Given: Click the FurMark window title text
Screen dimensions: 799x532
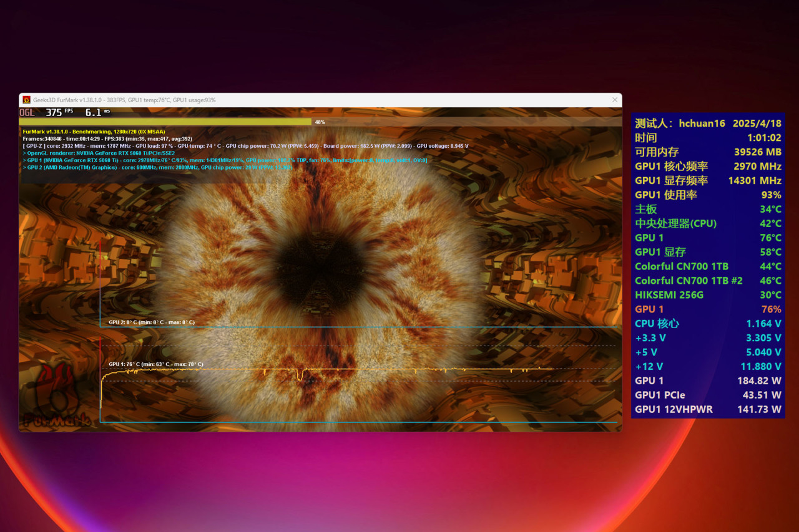Looking at the screenshot, I should tap(125, 100).
